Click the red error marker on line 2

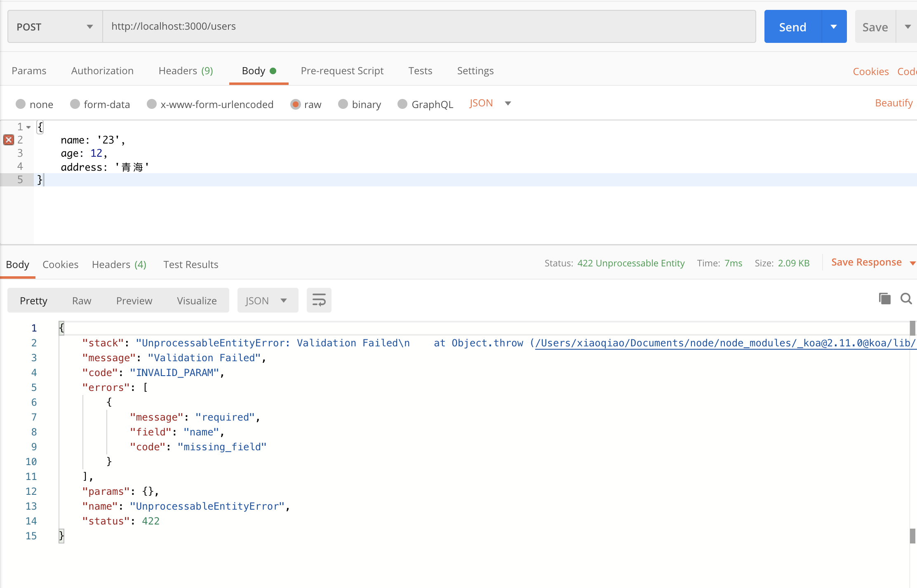[x=8, y=140]
